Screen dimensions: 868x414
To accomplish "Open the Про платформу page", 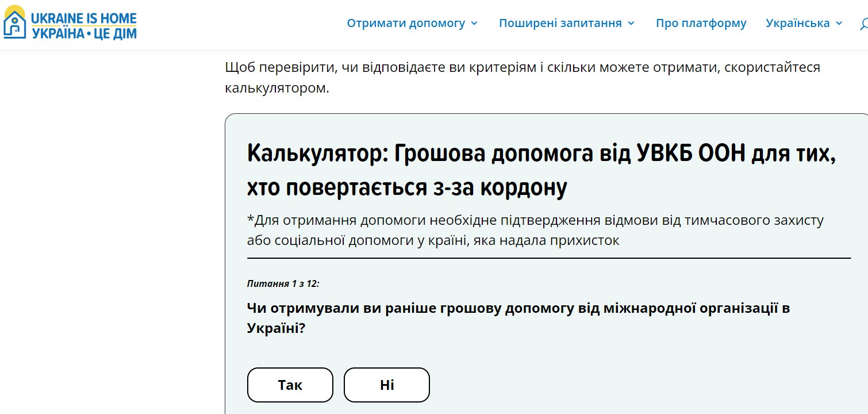I will point(701,24).
